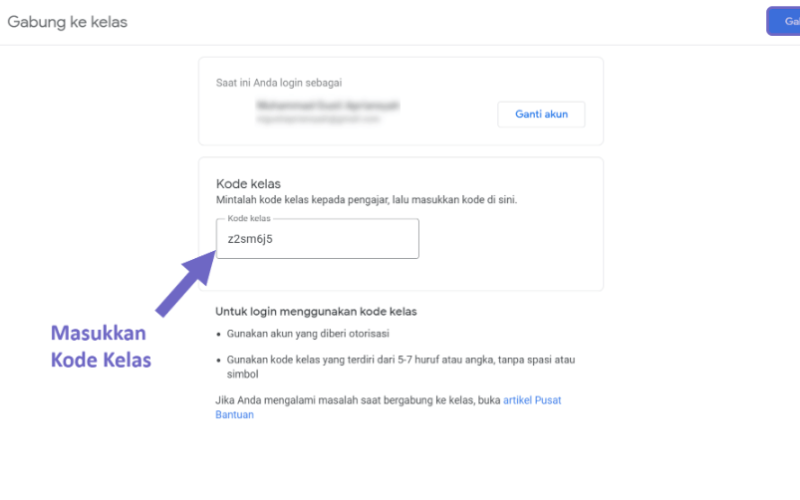Click the small floating Kode kelas field label

coord(249,218)
